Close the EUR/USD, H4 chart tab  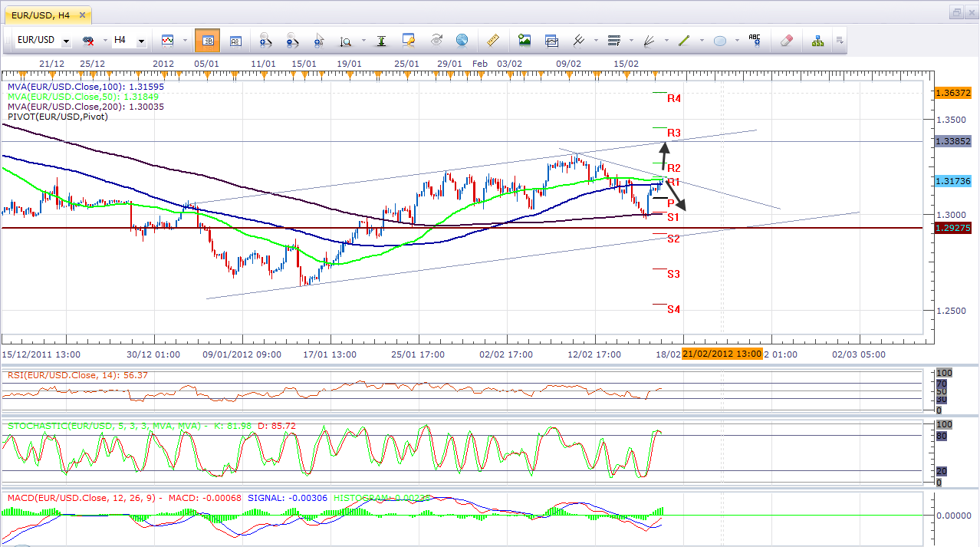click(x=81, y=14)
